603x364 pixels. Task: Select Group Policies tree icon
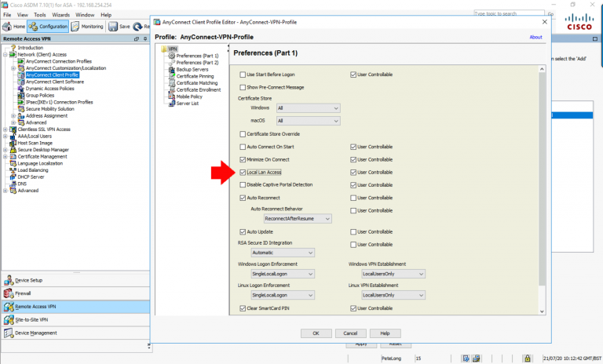[x=21, y=96]
